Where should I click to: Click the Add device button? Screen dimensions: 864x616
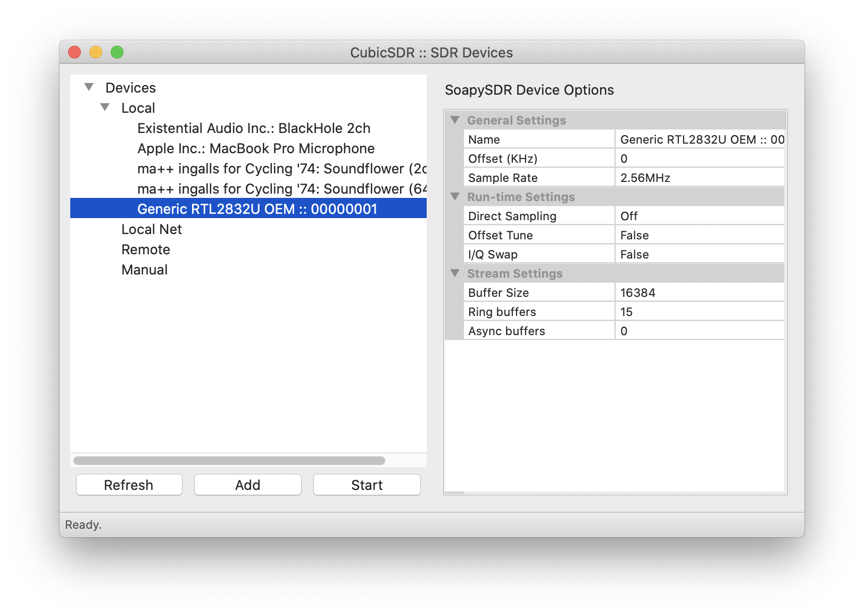pos(248,485)
